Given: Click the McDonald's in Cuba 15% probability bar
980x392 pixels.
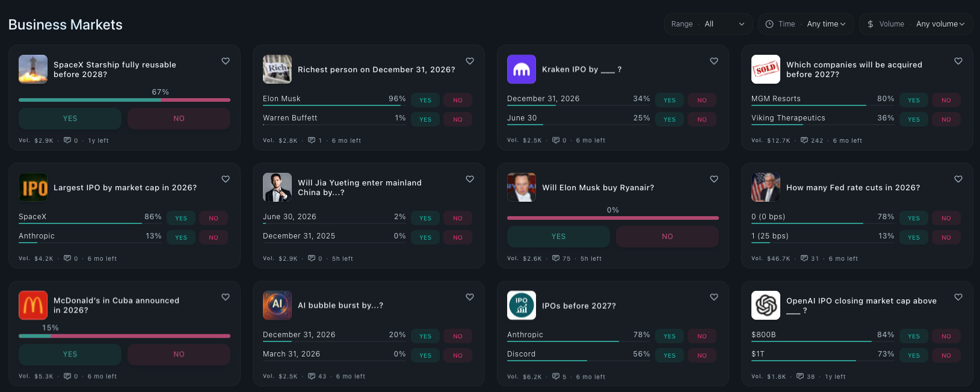Looking at the screenshot, I should [125, 336].
